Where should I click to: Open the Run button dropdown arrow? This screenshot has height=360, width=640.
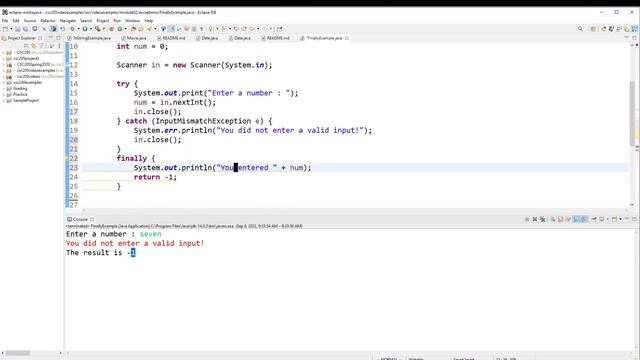pos(91,29)
